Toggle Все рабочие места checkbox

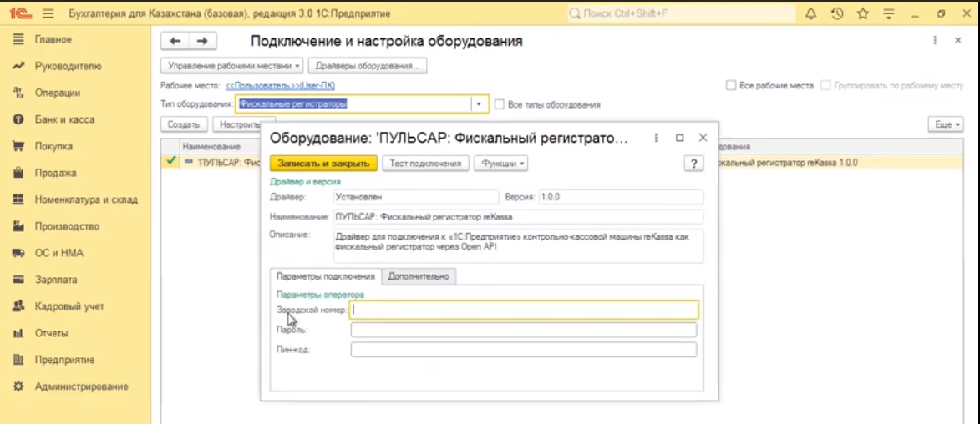tap(731, 85)
